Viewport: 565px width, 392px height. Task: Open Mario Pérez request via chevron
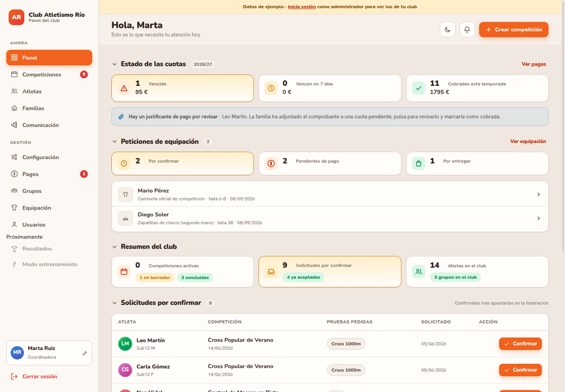(x=539, y=194)
